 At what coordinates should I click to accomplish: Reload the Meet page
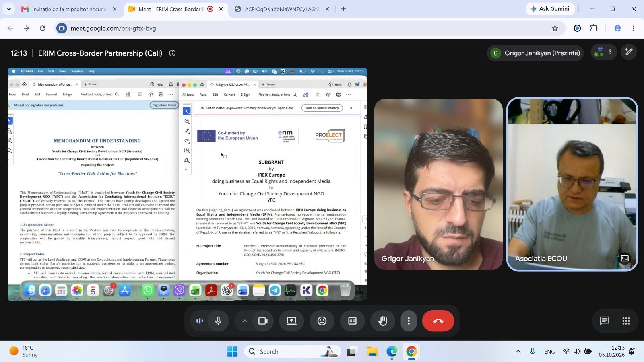(x=42, y=28)
